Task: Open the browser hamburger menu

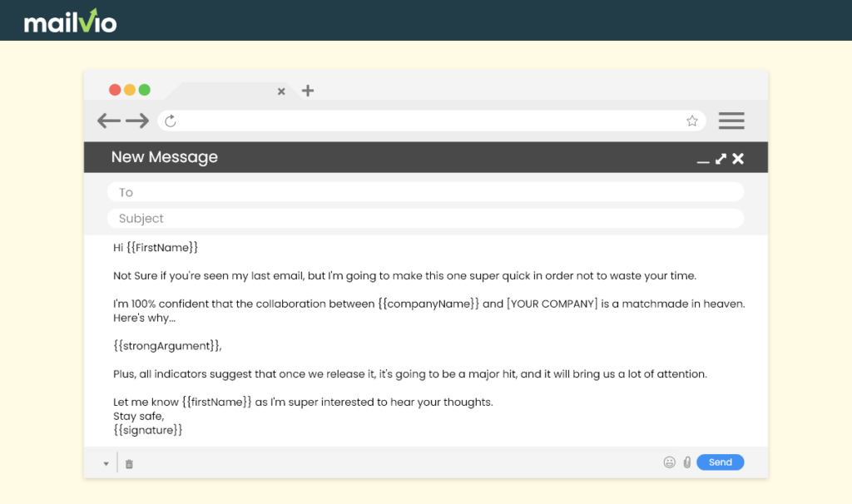Action: [731, 121]
